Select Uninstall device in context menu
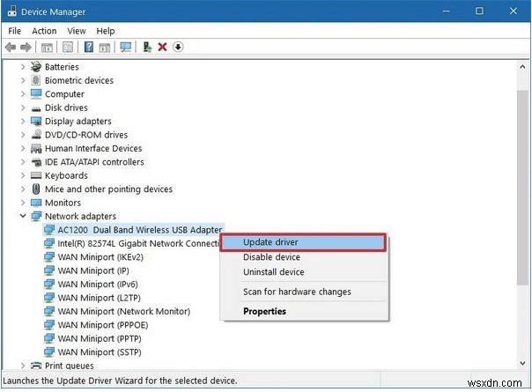 click(274, 272)
